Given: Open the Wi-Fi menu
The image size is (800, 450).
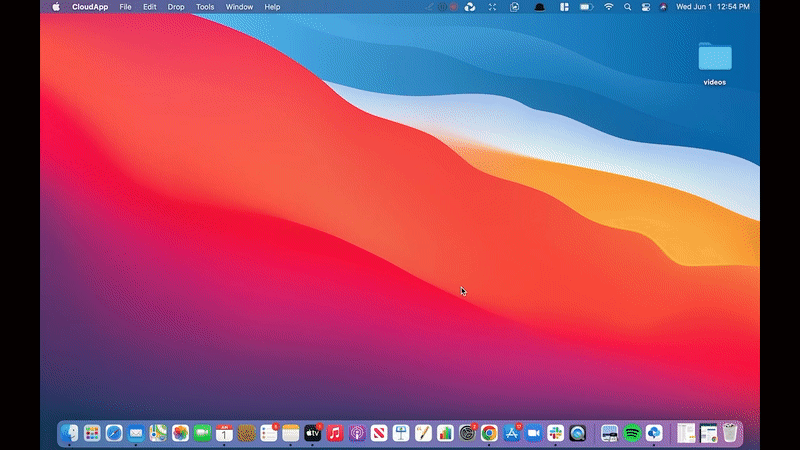Looking at the screenshot, I should (x=608, y=7).
